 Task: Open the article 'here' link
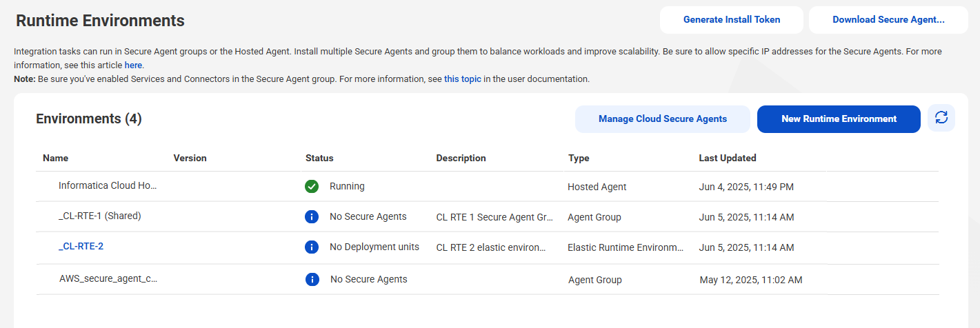133,65
